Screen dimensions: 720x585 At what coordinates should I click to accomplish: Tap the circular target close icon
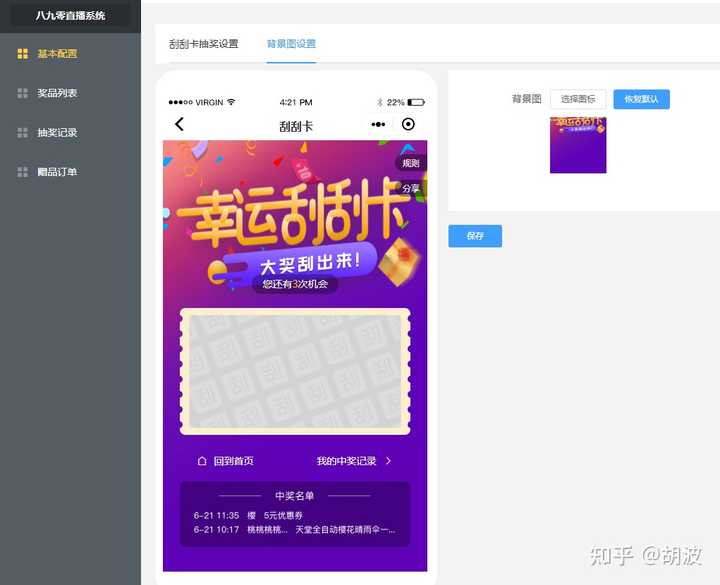point(408,125)
